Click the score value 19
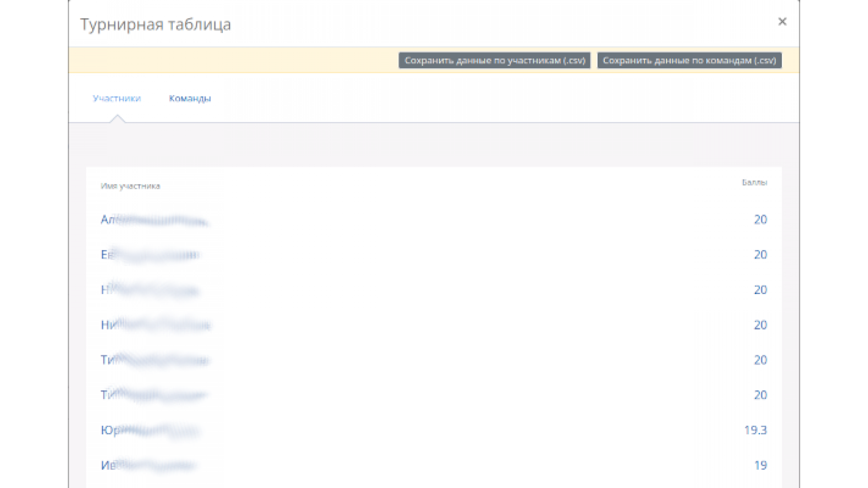868x488 pixels. click(760, 465)
